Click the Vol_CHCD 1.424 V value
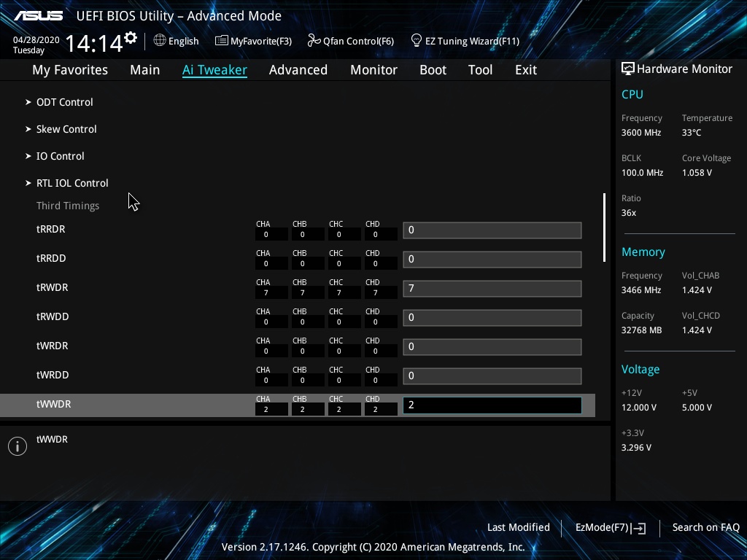The image size is (747, 560). coord(697,330)
